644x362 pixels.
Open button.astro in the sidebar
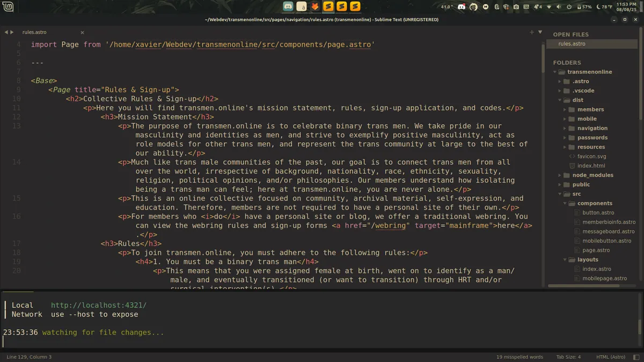[x=598, y=213]
